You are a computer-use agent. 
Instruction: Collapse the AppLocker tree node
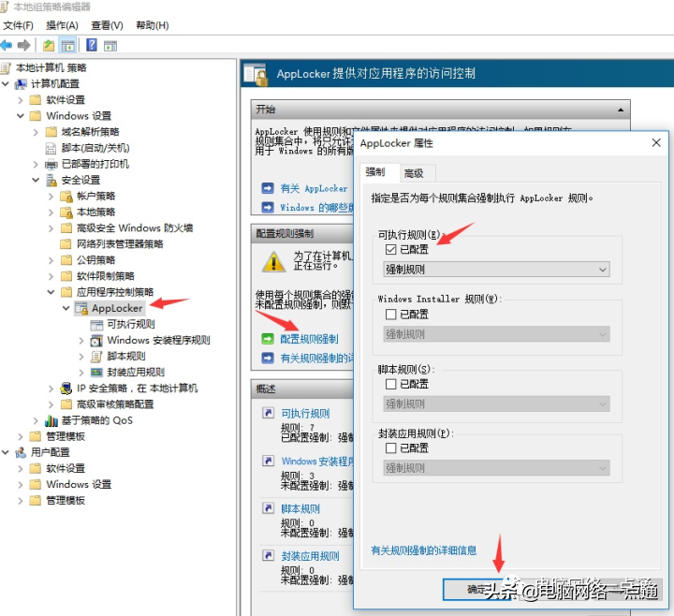66,308
